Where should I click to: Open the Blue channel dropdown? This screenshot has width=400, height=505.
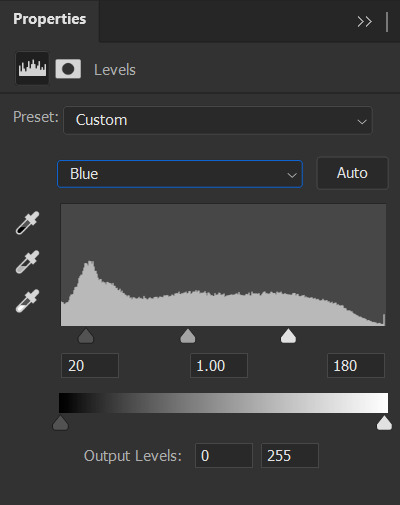pos(180,174)
